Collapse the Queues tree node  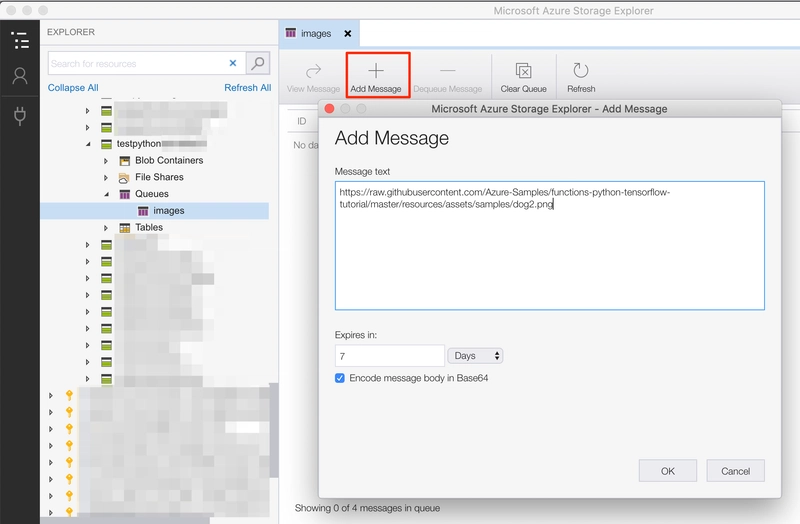pyautogui.click(x=106, y=194)
